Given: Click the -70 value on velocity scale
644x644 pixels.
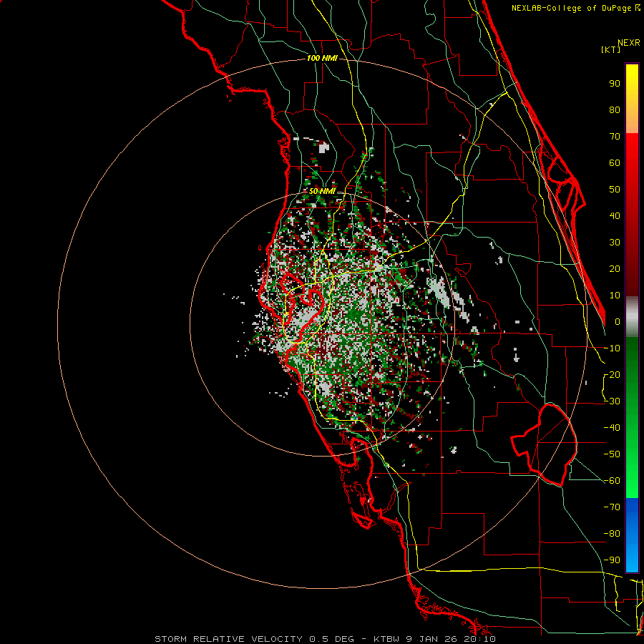Looking at the screenshot, I should point(612,507).
